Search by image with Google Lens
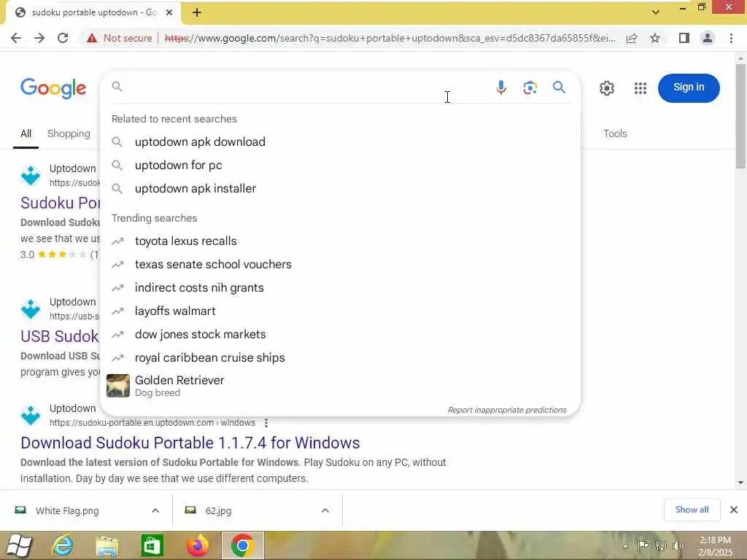Image resolution: width=747 pixels, height=560 pixels. pyautogui.click(x=530, y=87)
